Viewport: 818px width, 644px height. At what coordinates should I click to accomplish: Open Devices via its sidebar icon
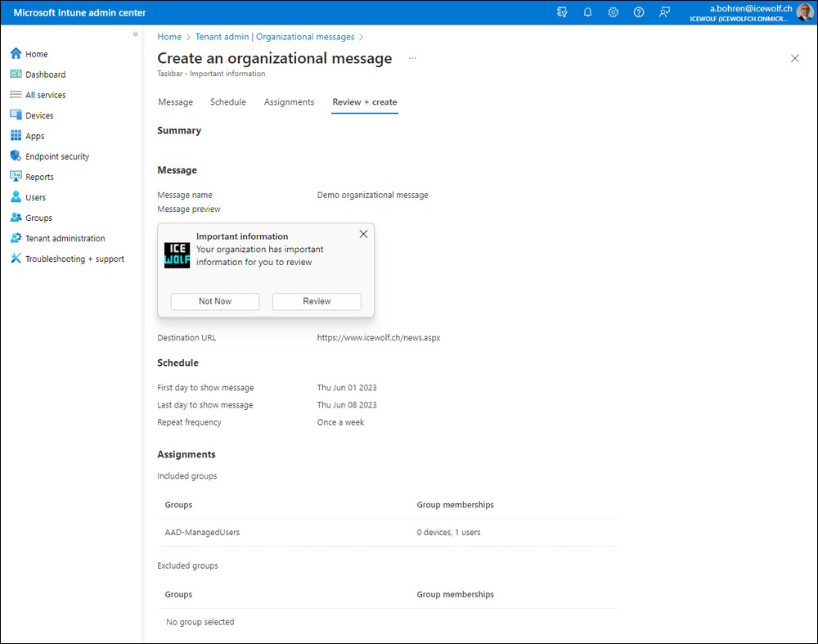click(16, 115)
